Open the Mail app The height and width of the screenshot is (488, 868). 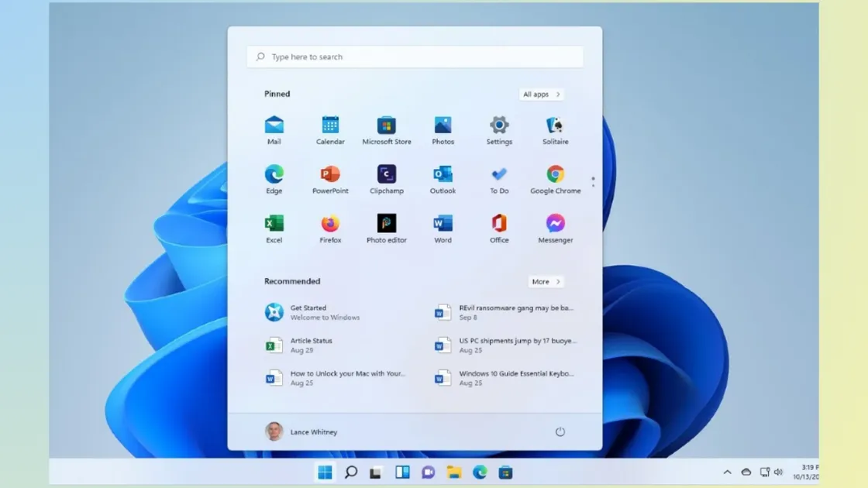[x=274, y=128]
